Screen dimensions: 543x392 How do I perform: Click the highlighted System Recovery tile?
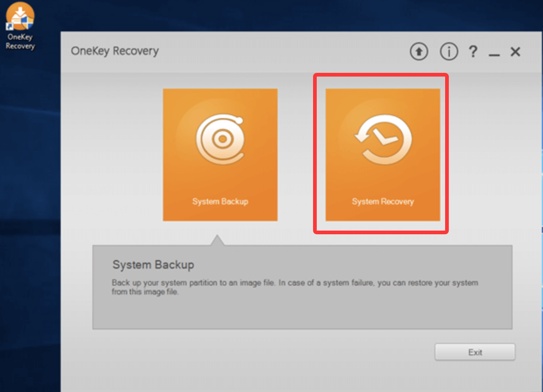point(381,154)
